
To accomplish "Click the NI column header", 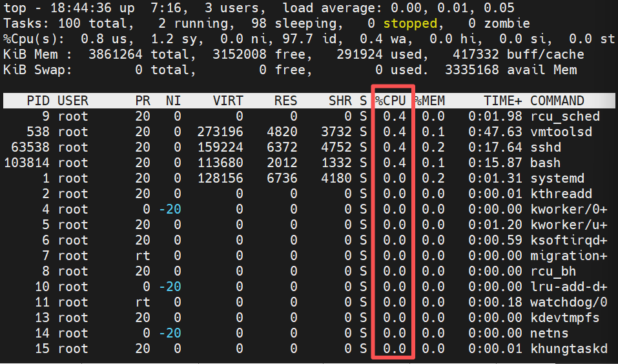I will click(174, 101).
